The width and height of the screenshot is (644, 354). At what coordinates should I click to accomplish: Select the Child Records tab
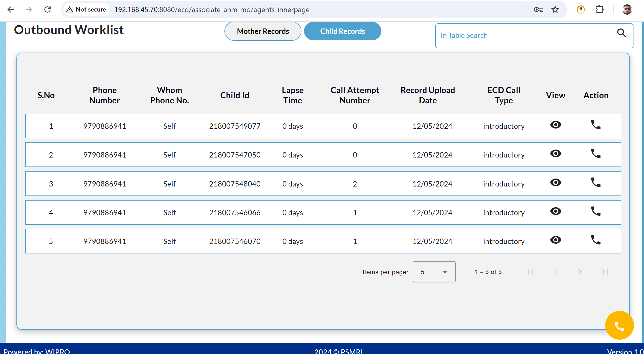pos(342,31)
